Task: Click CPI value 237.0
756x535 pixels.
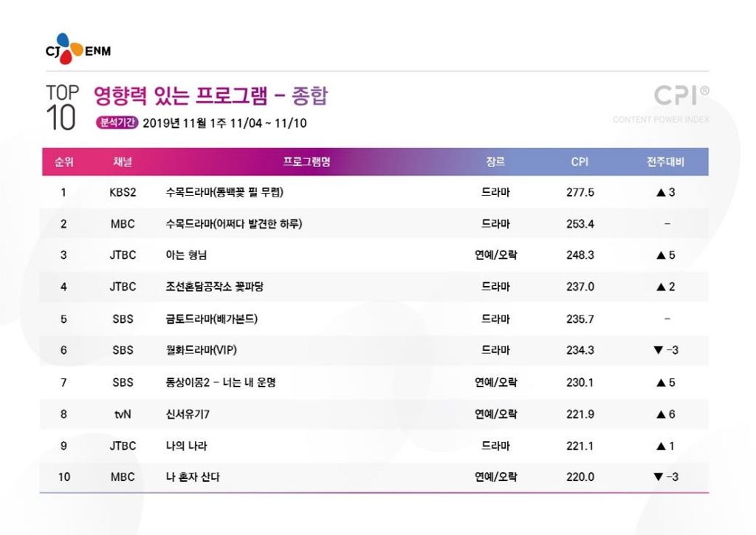Action: (580, 287)
